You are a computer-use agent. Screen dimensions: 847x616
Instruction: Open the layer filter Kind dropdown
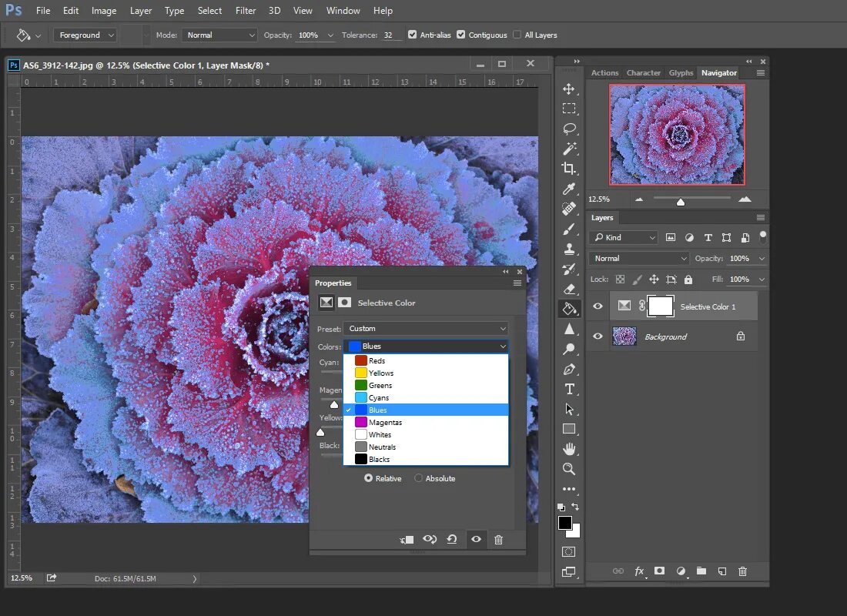[624, 238]
